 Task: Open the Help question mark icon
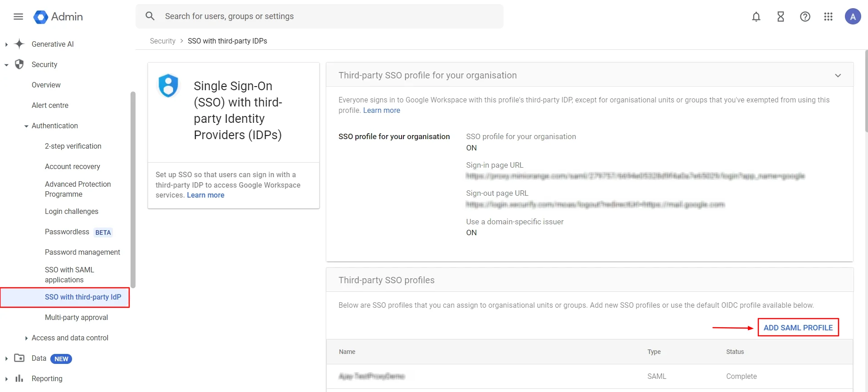tap(805, 17)
